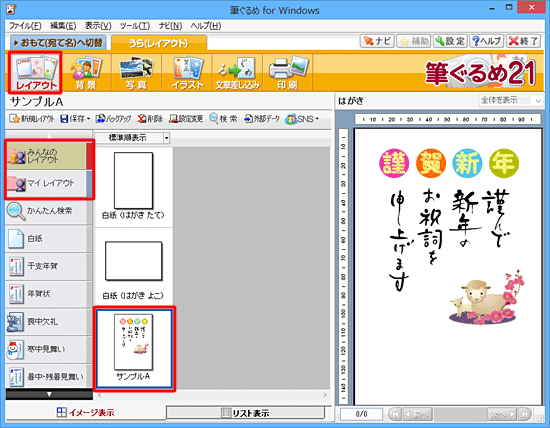Open 外部データ external data

click(x=262, y=119)
